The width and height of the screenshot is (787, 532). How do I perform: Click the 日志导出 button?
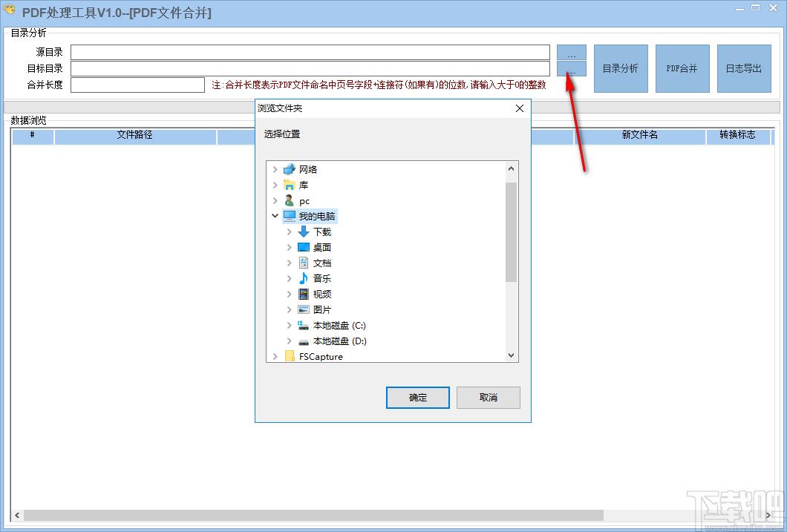click(x=744, y=68)
